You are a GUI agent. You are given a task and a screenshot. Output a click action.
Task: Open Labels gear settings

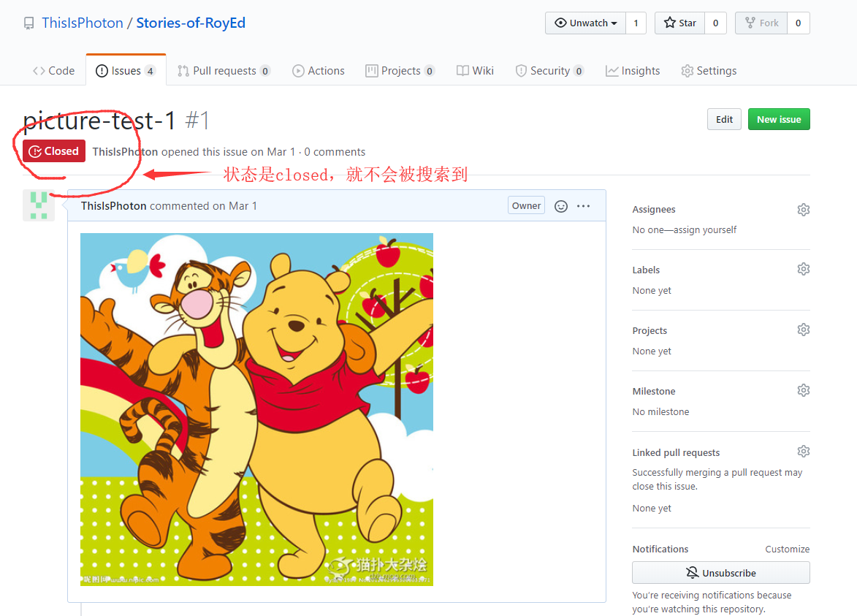point(803,269)
